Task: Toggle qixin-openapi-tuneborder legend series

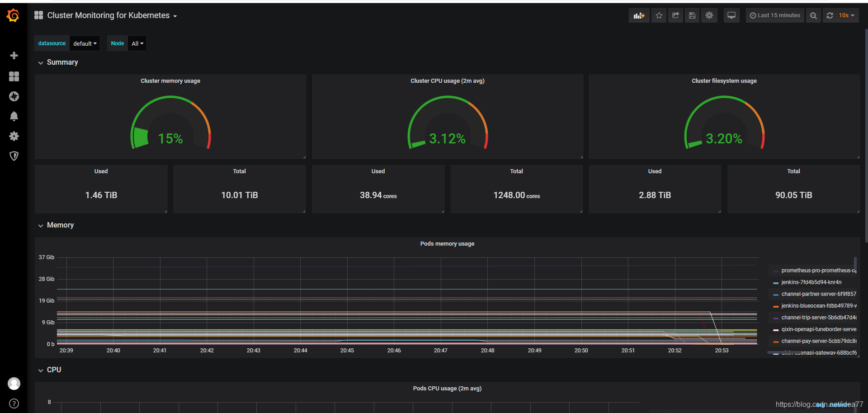Action: (819, 329)
